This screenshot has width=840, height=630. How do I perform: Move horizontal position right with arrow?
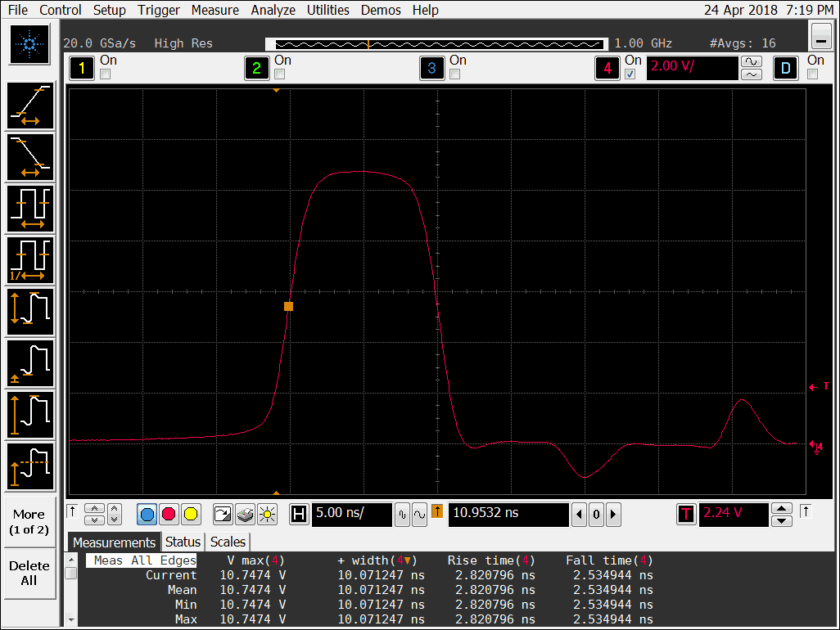[613, 515]
